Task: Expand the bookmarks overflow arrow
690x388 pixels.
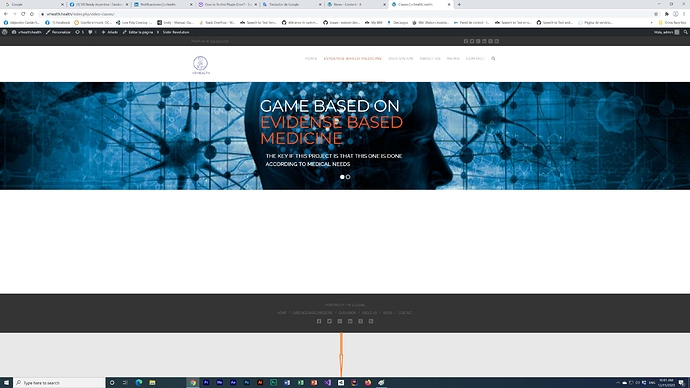Action: tap(652, 22)
